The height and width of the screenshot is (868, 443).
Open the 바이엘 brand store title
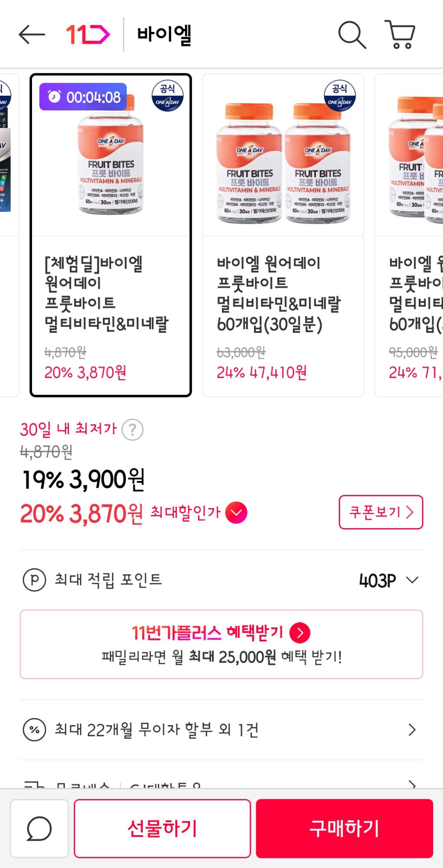pos(164,35)
